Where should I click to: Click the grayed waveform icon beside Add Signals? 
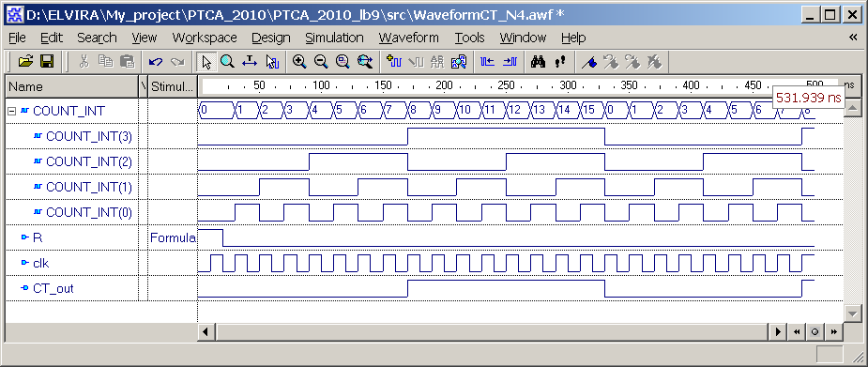(x=415, y=61)
